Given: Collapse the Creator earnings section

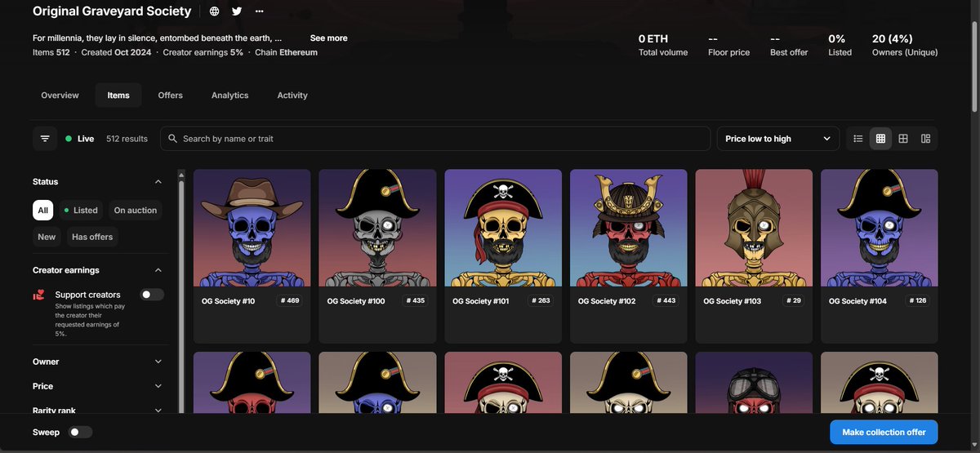Looking at the screenshot, I should point(158,270).
